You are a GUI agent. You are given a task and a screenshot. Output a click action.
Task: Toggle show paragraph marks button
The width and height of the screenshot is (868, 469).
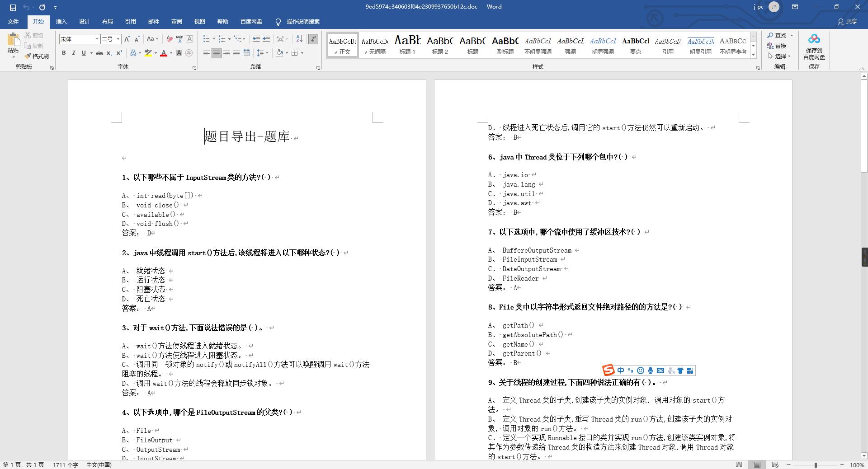tap(313, 39)
